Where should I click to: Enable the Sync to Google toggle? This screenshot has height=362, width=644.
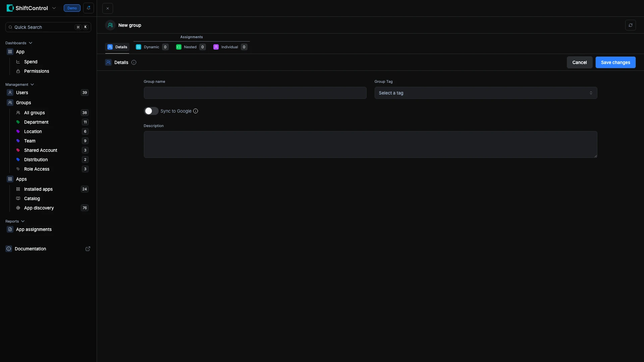[151, 111]
